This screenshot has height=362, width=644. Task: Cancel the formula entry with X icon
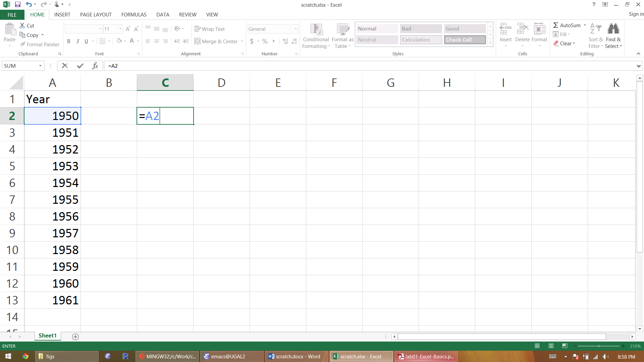coord(65,66)
